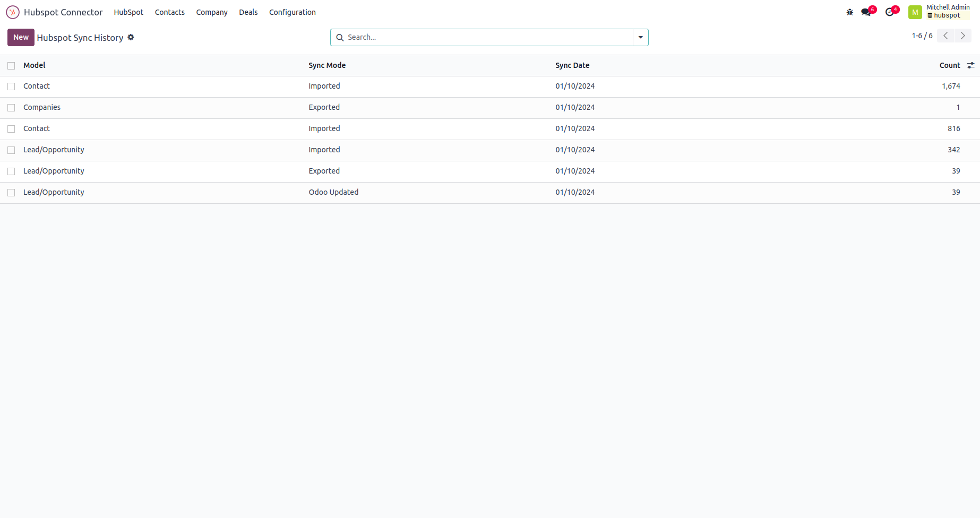The height and width of the screenshot is (518, 980).
Task: Click the count value 342
Action: tap(954, 150)
